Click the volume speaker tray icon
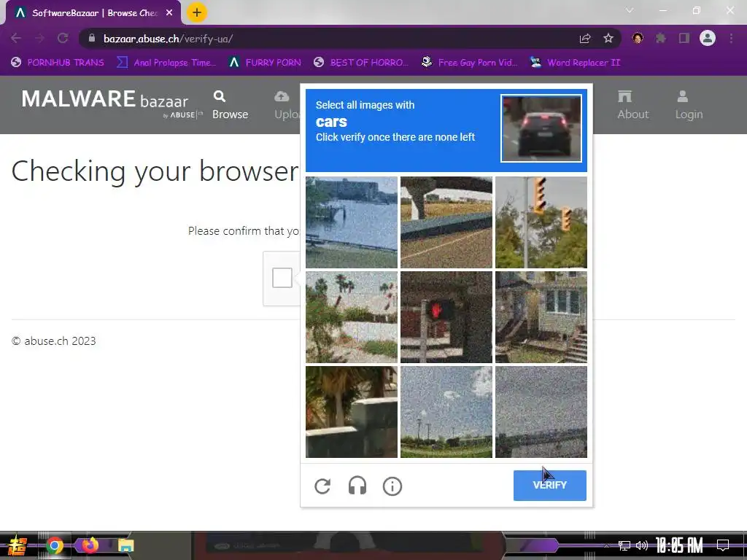Image resolution: width=747 pixels, height=560 pixels. [642, 545]
